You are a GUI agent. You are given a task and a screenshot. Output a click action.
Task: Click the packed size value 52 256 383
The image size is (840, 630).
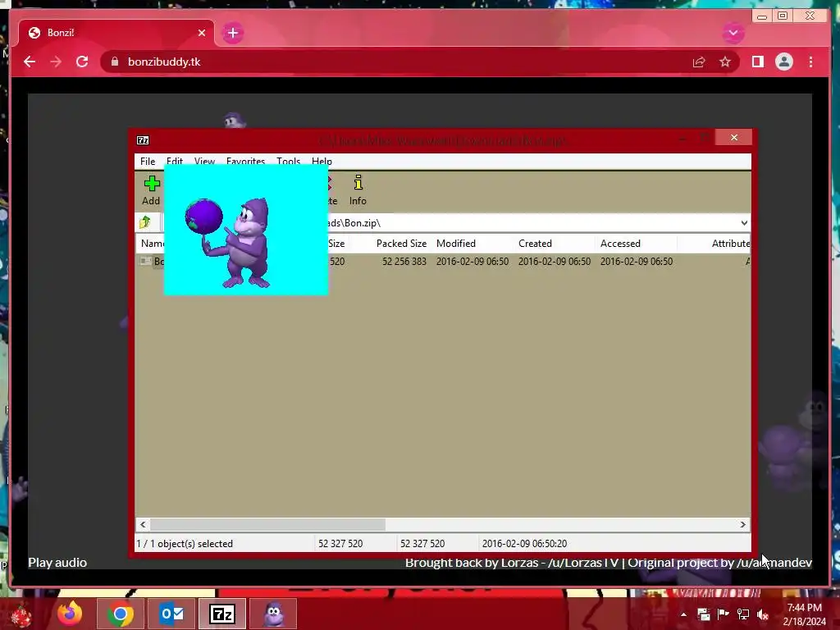pos(404,262)
